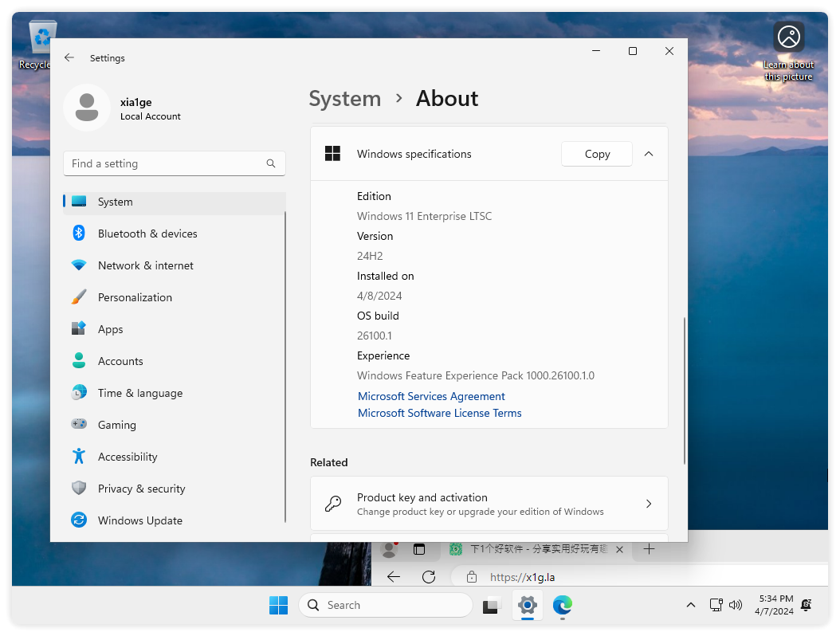The width and height of the screenshot is (840, 636).
Task: Open Microsoft Services Agreement link
Action: [x=431, y=396]
